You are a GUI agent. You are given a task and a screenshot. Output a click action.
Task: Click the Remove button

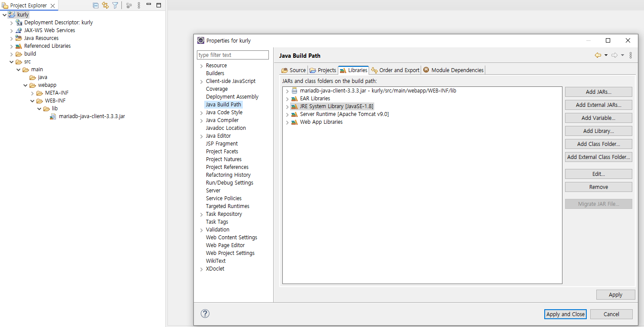pos(598,187)
